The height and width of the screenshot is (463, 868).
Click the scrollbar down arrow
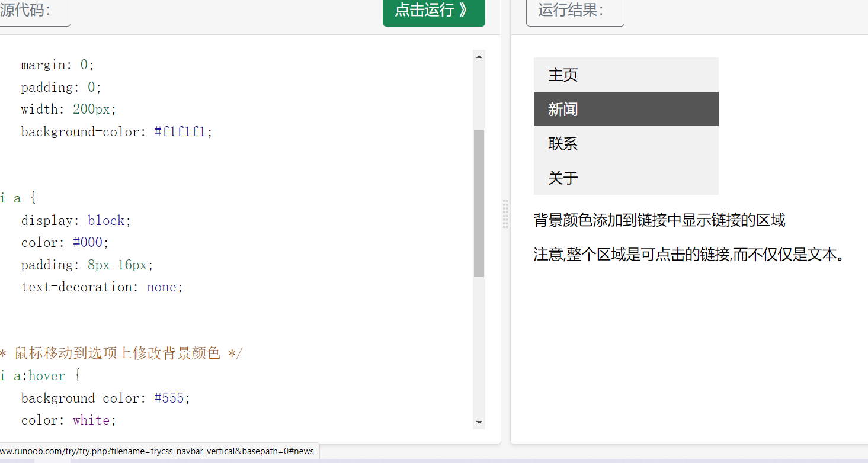click(x=478, y=423)
